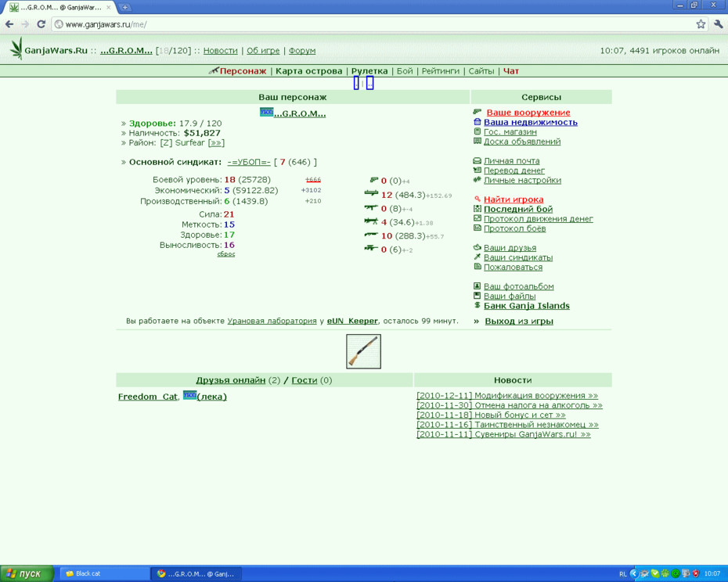Click the Новости header link
Viewport: 728px width, 582px height.
220,51
